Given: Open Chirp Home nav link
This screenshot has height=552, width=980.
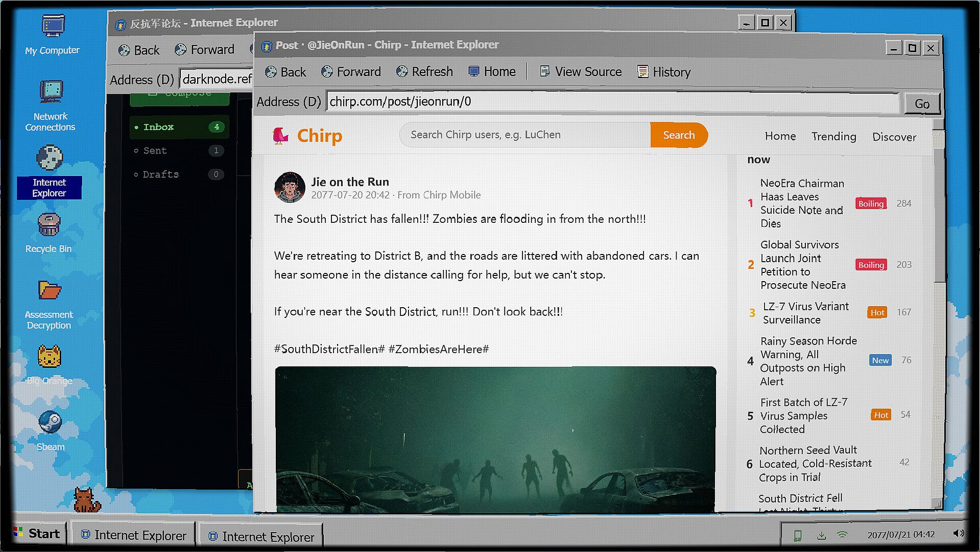Looking at the screenshot, I should click(x=780, y=136).
